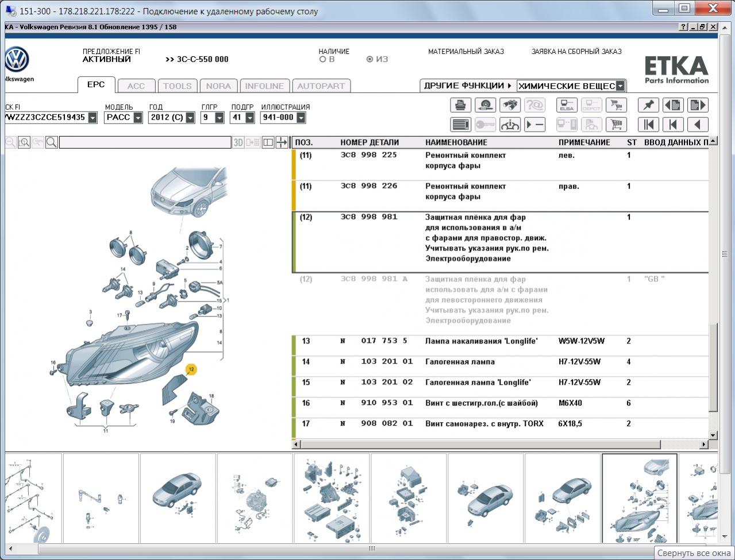Open the control units boxes thumbnail
Screen dimensions: 735x560
click(x=332, y=498)
